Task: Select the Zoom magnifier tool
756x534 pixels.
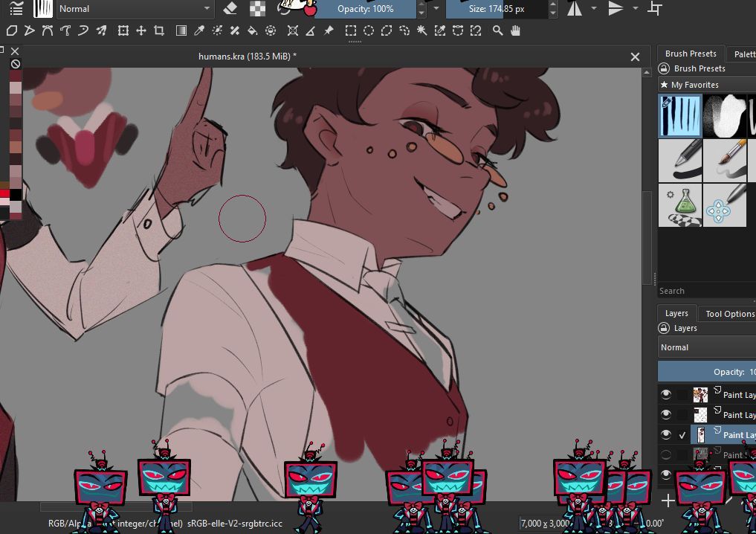Action: [497, 31]
